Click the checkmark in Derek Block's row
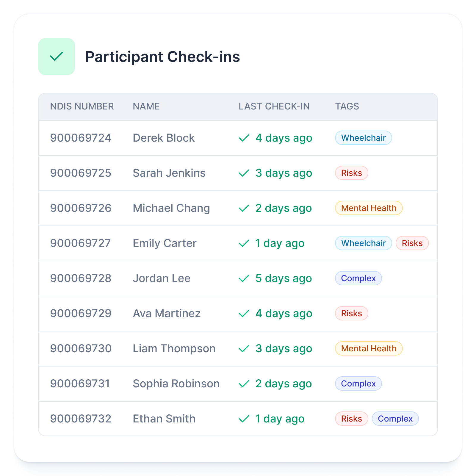Viewport: 476px width, 476px height. click(244, 138)
